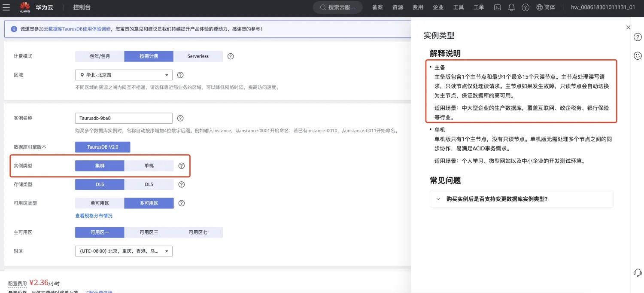
Task: Click help icon next to 区域 dropdown
Action: point(180,75)
